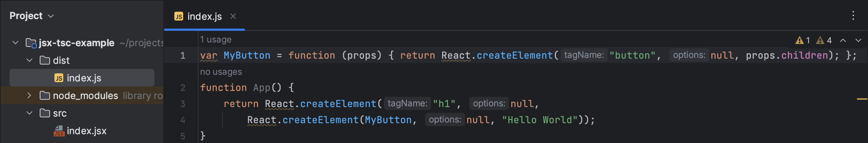Click the JS icon in the project tree
The image size is (868, 143).
coord(59,78)
